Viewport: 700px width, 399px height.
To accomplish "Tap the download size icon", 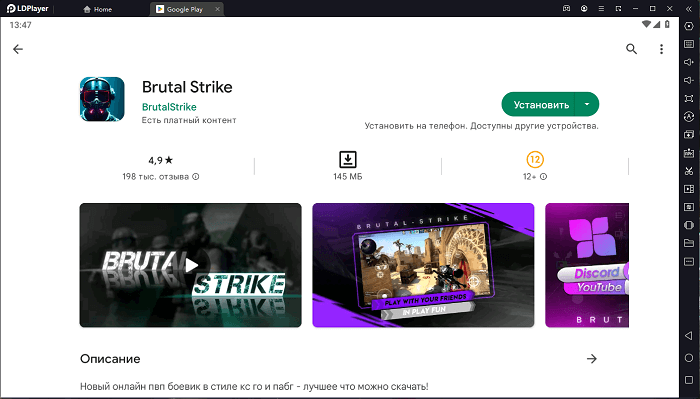I will click(348, 159).
